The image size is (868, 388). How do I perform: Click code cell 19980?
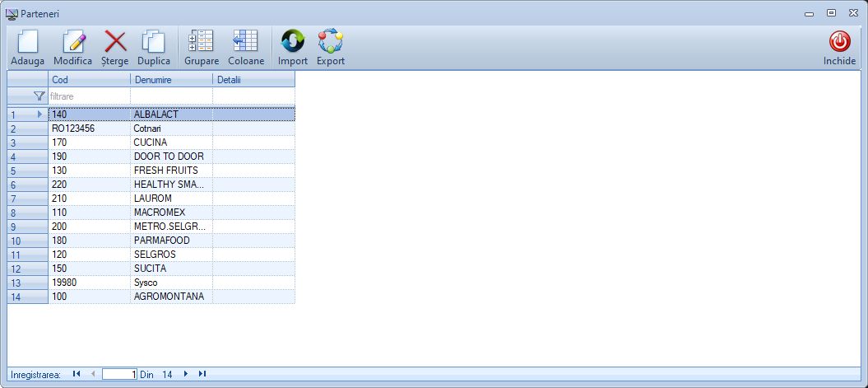(90, 283)
